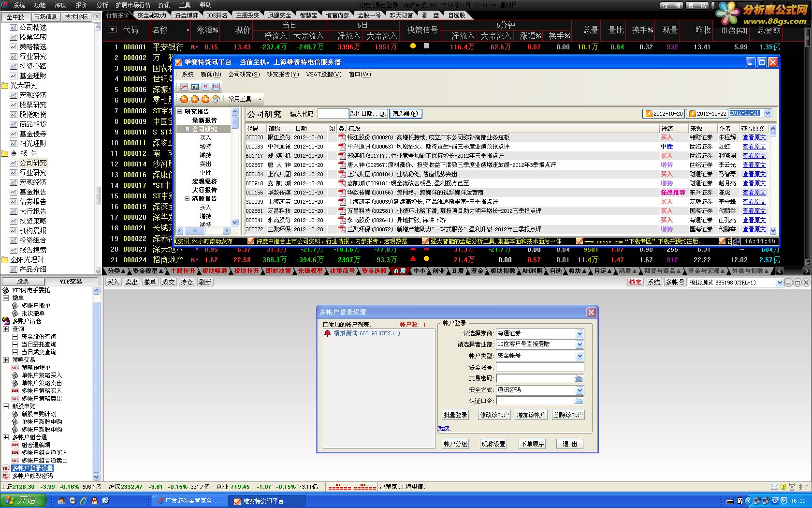Open 帐户类型 dropdown
This screenshot has height=508, width=812.
point(580,356)
